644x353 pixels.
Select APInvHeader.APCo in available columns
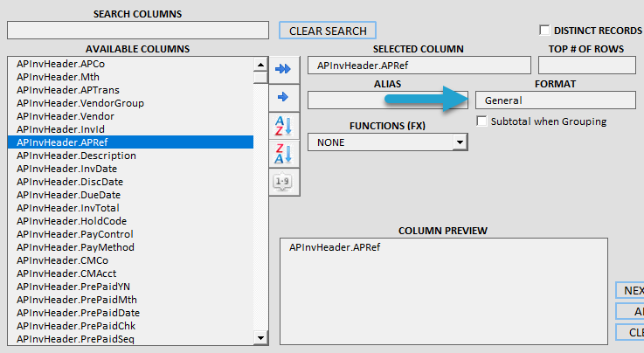[x=130, y=64]
